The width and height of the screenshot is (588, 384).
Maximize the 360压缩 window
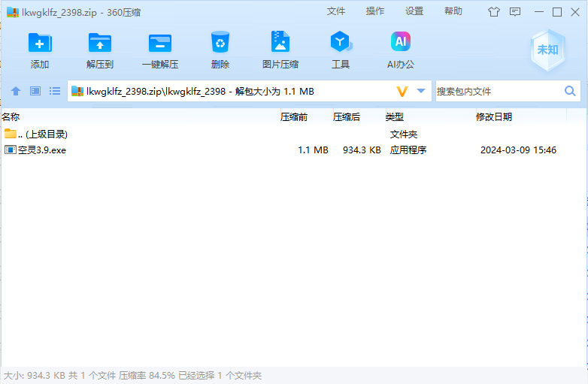pos(557,12)
